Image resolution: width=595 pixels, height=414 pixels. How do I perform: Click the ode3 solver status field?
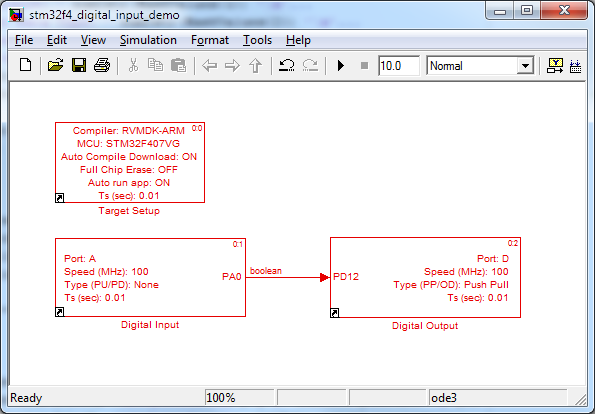coord(497,398)
